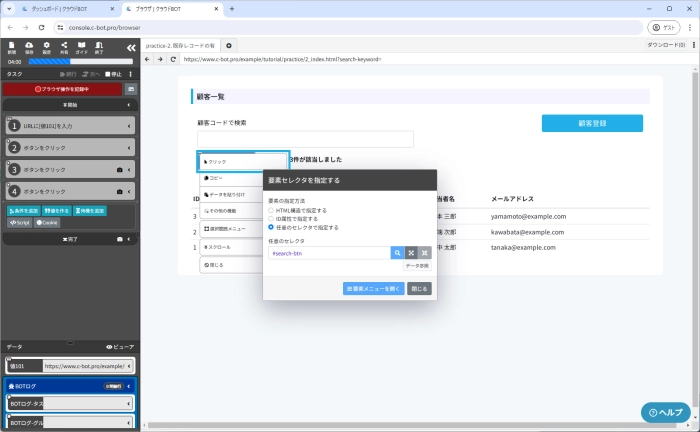Screen dimensions: 700x432
Task: Click the 新規 (new file) icon
Action: 11,46
